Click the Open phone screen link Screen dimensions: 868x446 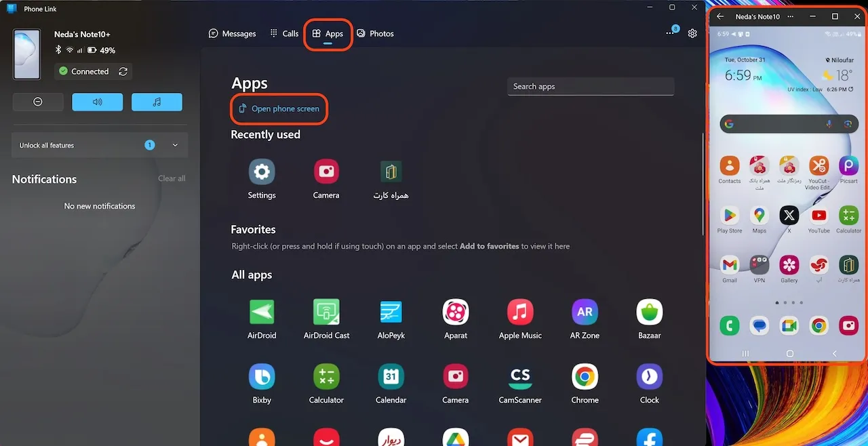pyautogui.click(x=279, y=108)
